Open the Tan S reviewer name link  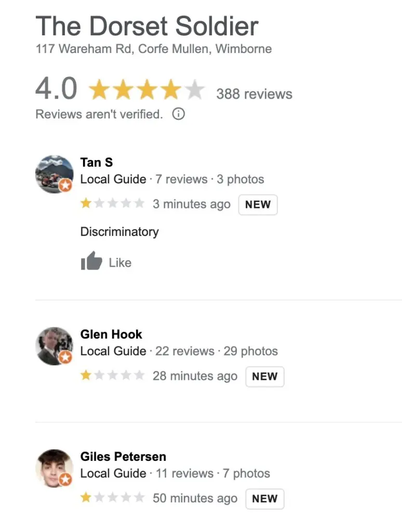pyautogui.click(x=96, y=163)
